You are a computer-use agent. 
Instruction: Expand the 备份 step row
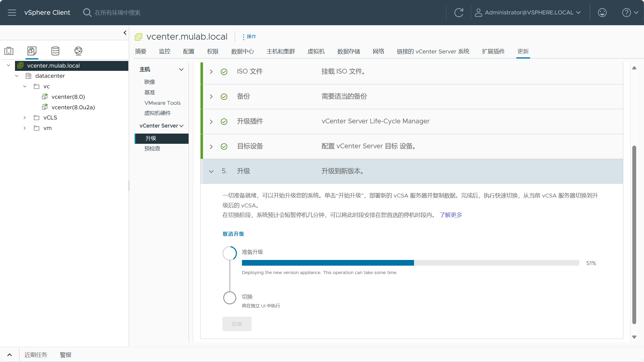[211, 97]
